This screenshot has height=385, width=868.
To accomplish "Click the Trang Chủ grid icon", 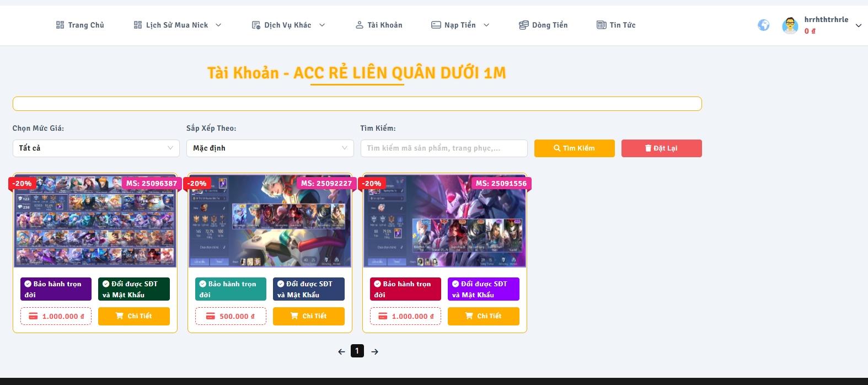I will point(60,25).
